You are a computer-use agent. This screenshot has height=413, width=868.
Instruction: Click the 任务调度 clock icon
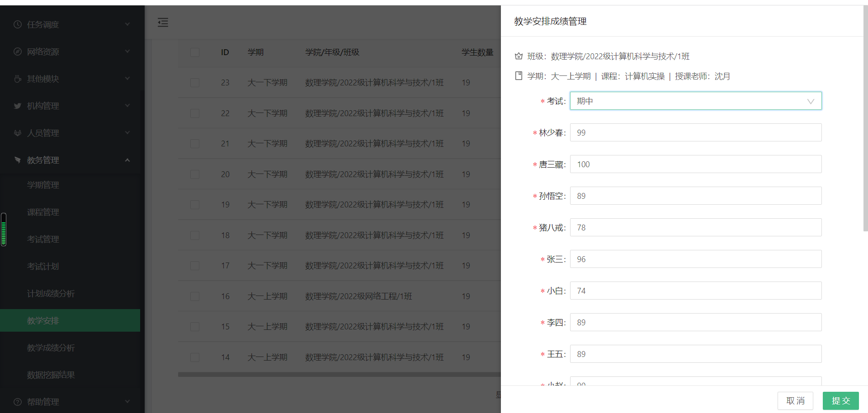[x=18, y=24]
